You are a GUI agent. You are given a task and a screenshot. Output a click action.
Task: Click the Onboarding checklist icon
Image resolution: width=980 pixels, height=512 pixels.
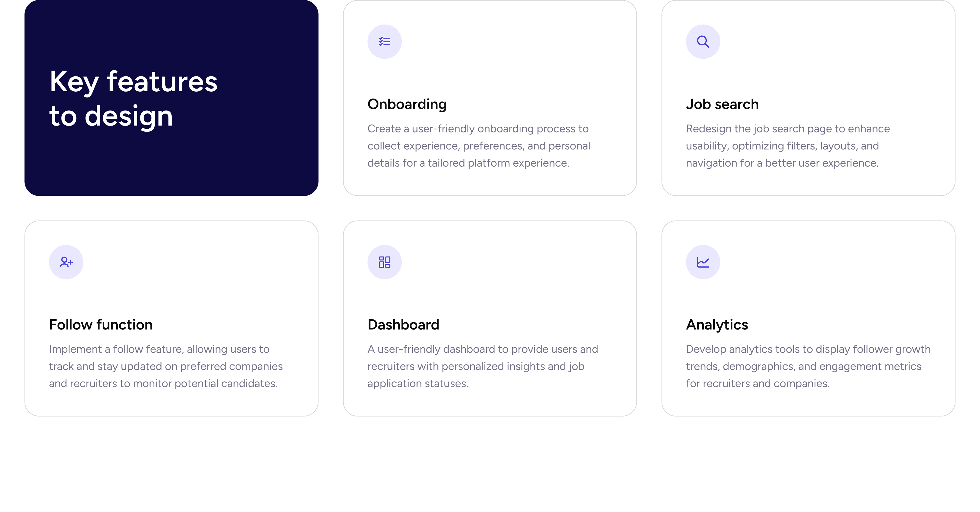(x=384, y=41)
